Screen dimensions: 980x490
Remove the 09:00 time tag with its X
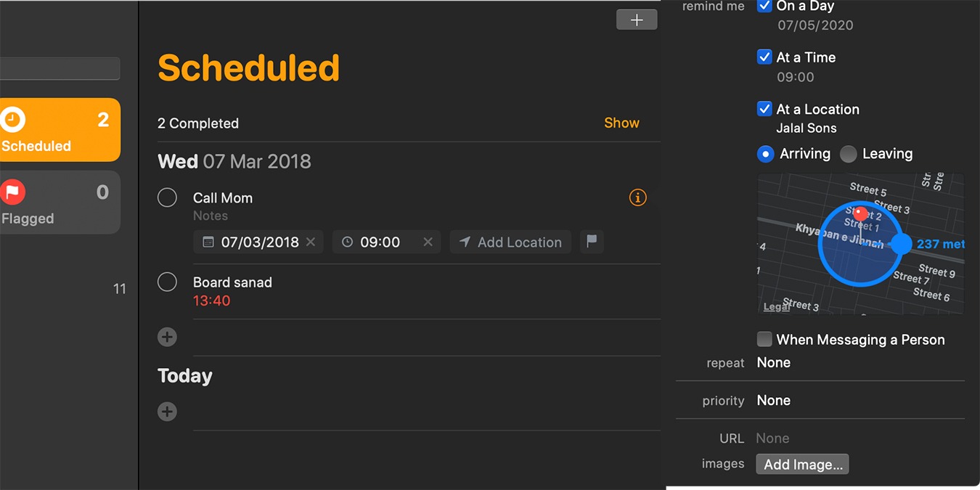[x=428, y=242]
